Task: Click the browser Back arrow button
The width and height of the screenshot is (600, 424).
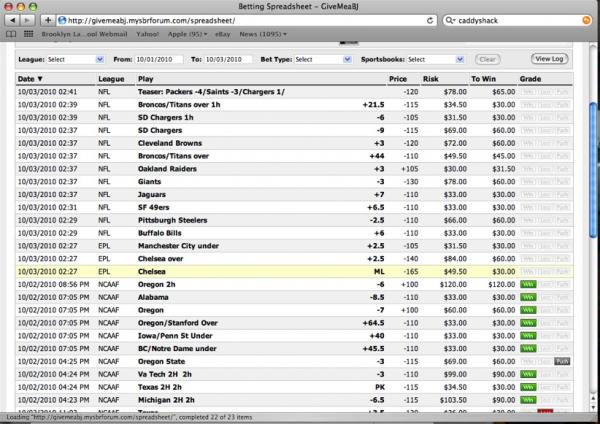Action: (x=10, y=19)
